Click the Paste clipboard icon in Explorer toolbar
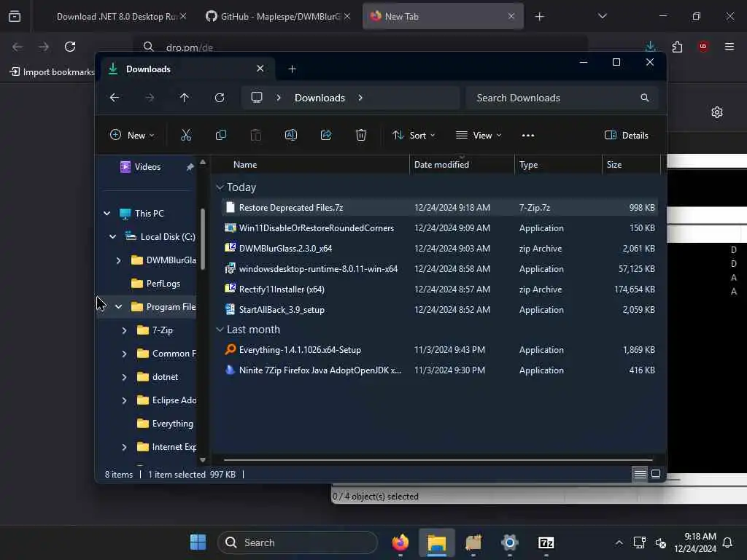Viewport: 747px width, 560px height. (x=256, y=135)
